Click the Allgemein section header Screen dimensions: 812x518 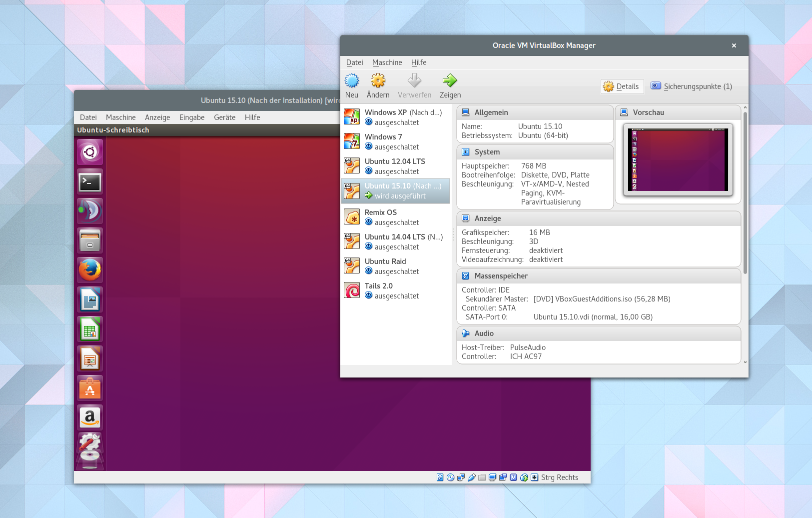coord(535,112)
